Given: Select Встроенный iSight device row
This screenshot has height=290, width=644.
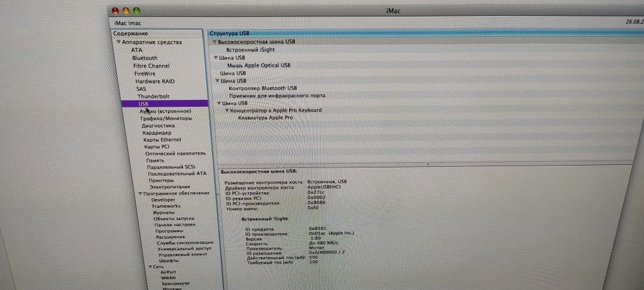Looking at the screenshot, I should tap(250, 50).
